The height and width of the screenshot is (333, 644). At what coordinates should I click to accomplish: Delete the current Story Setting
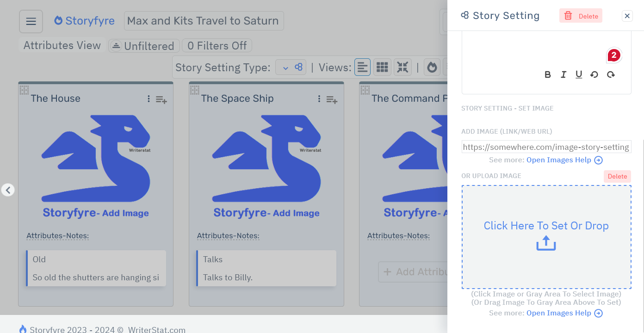point(581,15)
